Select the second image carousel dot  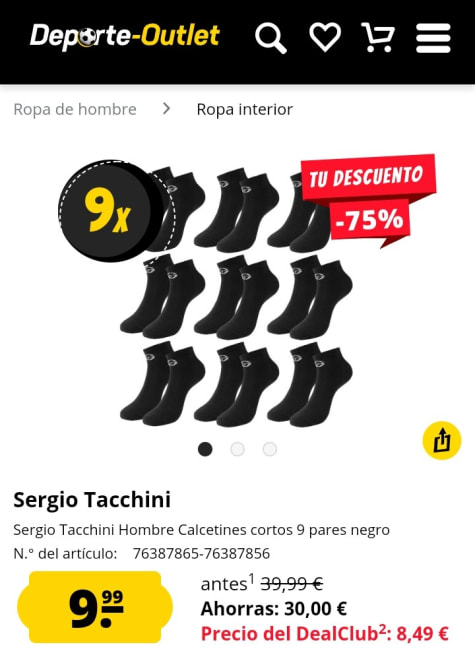[237, 449]
